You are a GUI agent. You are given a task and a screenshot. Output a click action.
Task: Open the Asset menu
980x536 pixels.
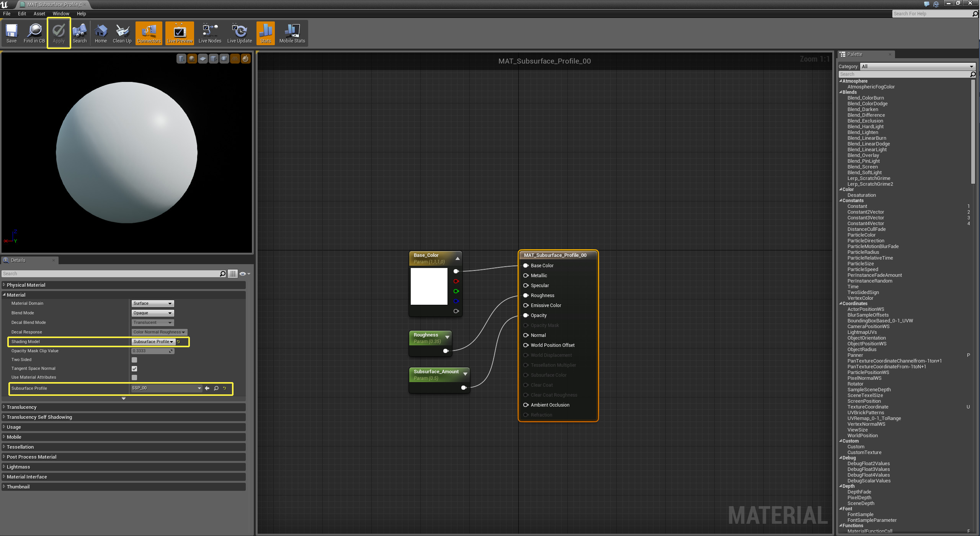coord(39,13)
